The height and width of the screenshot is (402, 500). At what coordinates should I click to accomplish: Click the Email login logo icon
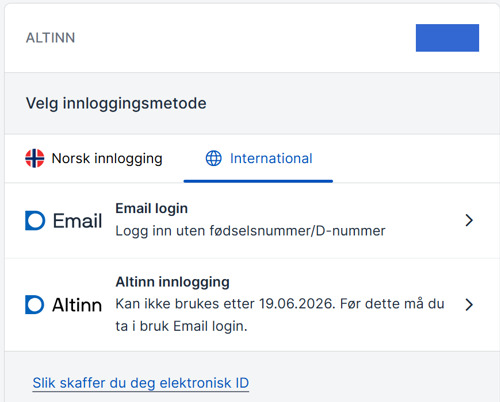coord(35,221)
